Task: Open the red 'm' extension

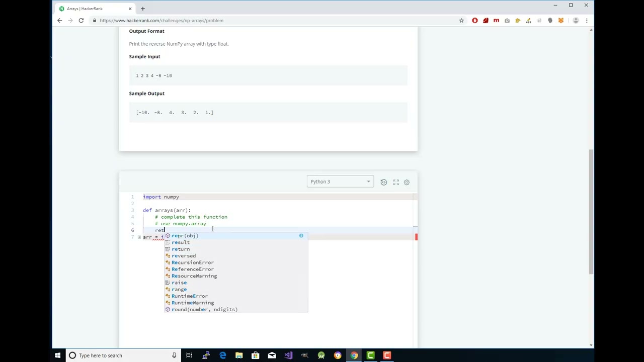Action: (x=496, y=21)
